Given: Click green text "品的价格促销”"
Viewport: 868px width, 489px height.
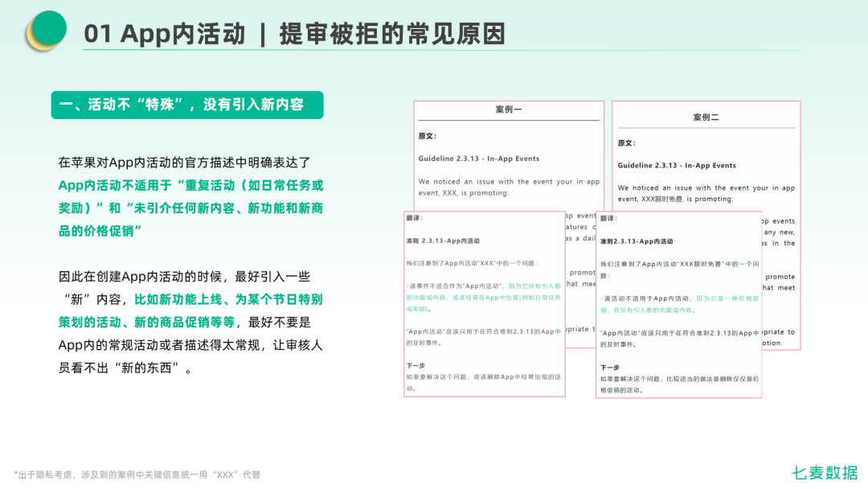Looking at the screenshot, I should (x=100, y=231).
